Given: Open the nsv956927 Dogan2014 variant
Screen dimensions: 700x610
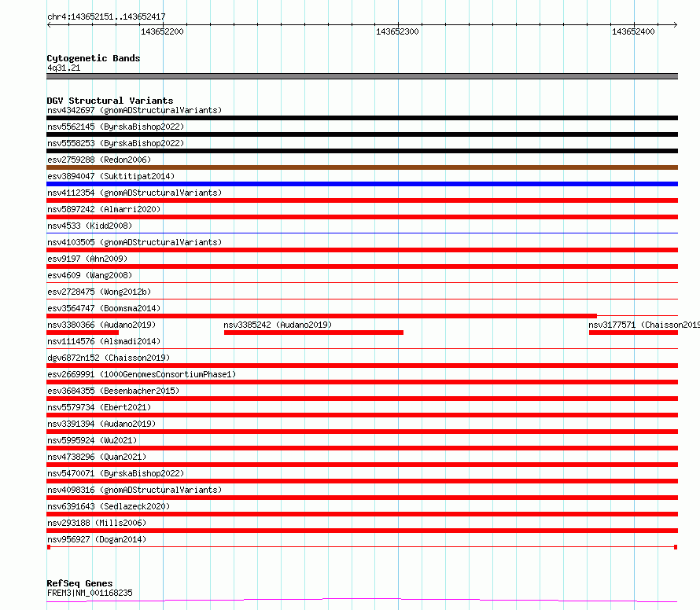Looking at the screenshot, I should [x=97, y=539].
